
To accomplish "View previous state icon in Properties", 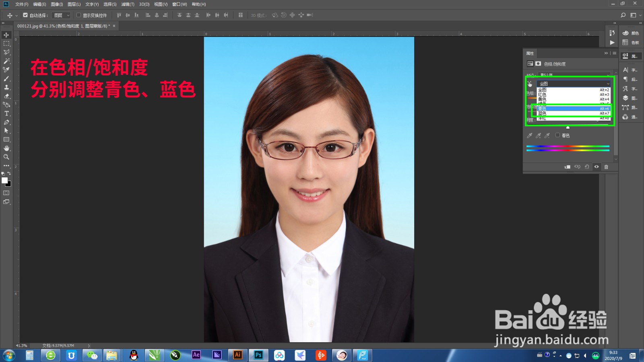I will click(x=577, y=167).
